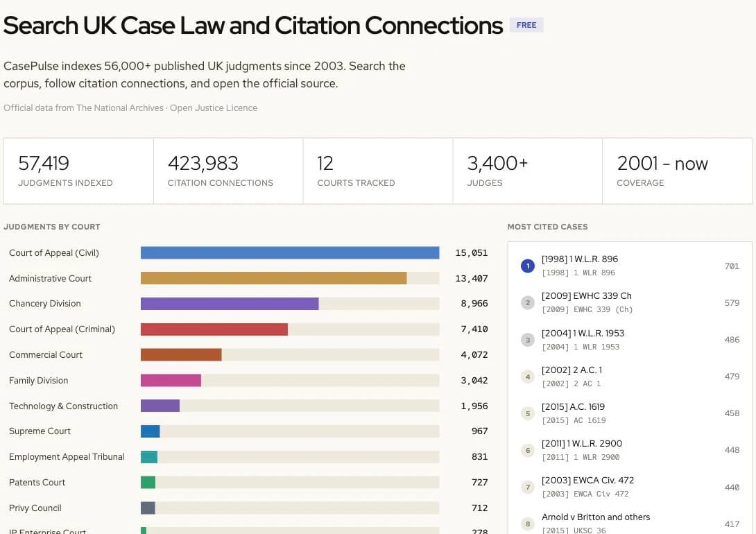Viewport: 756px width, 534px height.
Task: Click the rank 1 number badge
Action: [527, 266]
